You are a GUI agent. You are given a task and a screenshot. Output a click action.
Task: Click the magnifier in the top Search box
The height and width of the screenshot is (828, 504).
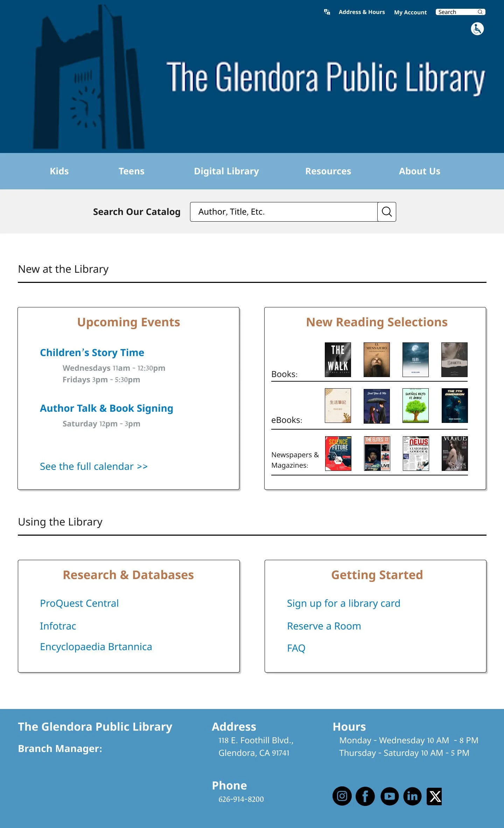tap(480, 12)
